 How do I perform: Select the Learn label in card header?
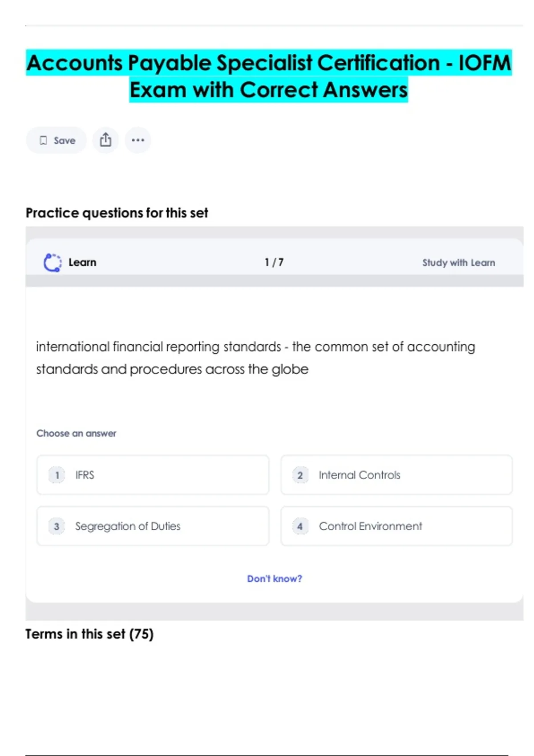(82, 262)
